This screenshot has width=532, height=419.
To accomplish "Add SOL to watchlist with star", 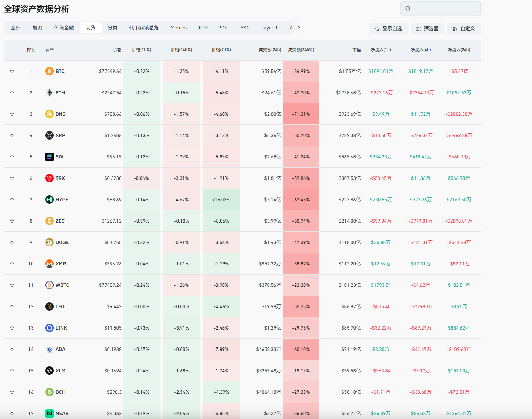I will 12,157.
